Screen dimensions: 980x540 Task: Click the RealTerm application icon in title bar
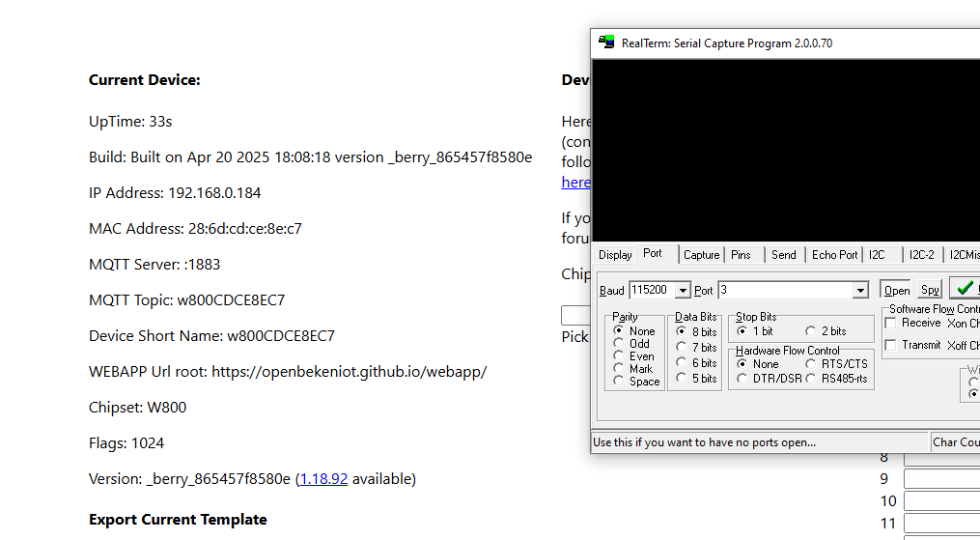pos(605,43)
